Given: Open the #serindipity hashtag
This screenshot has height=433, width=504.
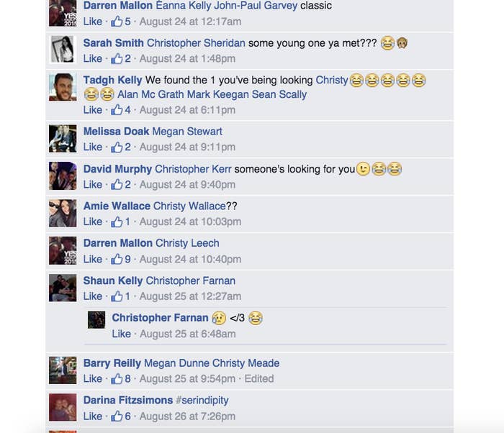Looking at the screenshot, I should click(x=202, y=400).
